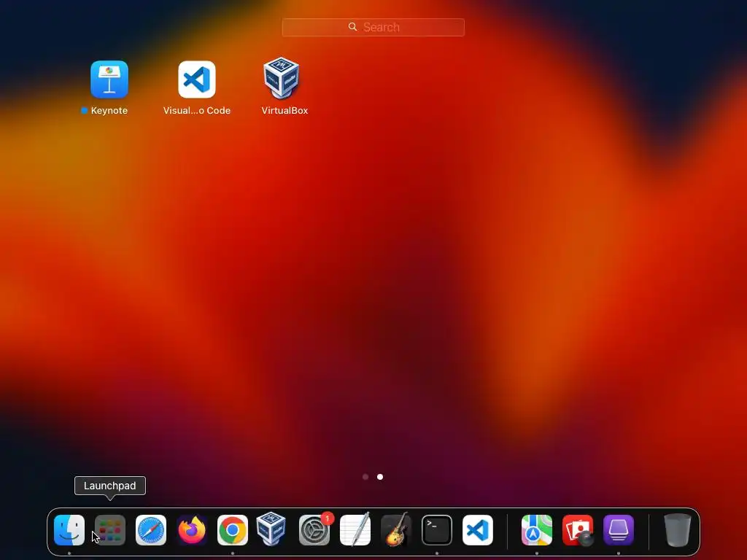Image resolution: width=747 pixels, height=560 pixels.
Task: Open Firefox from the Dock
Action: pyautogui.click(x=192, y=530)
